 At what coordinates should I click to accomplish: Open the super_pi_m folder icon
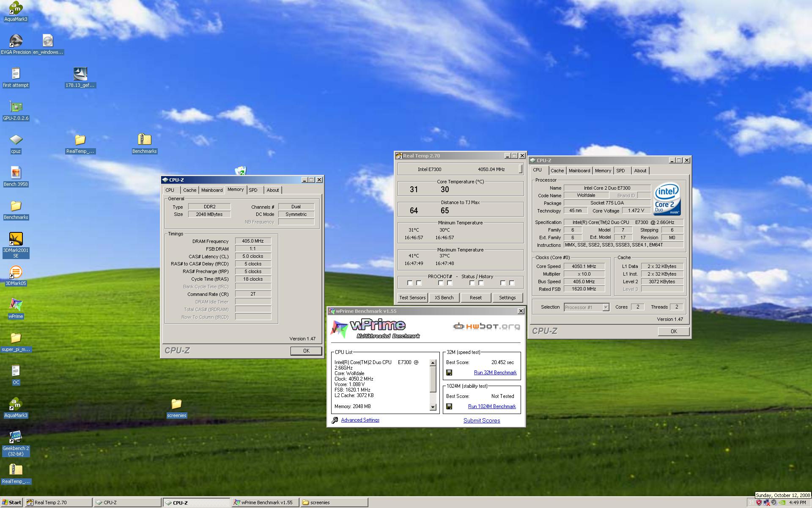click(x=16, y=342)
